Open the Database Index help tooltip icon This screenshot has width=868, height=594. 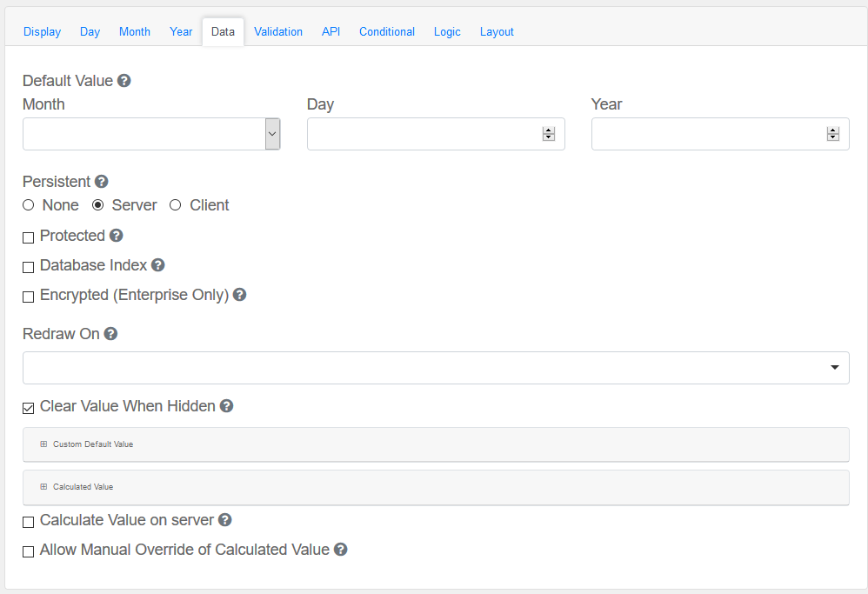click(158, 265)
